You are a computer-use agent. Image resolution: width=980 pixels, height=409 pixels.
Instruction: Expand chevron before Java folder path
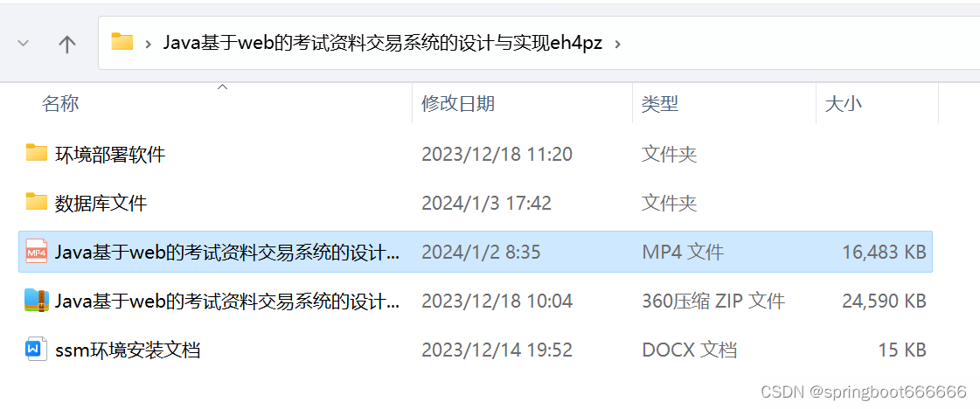point(149,44)
